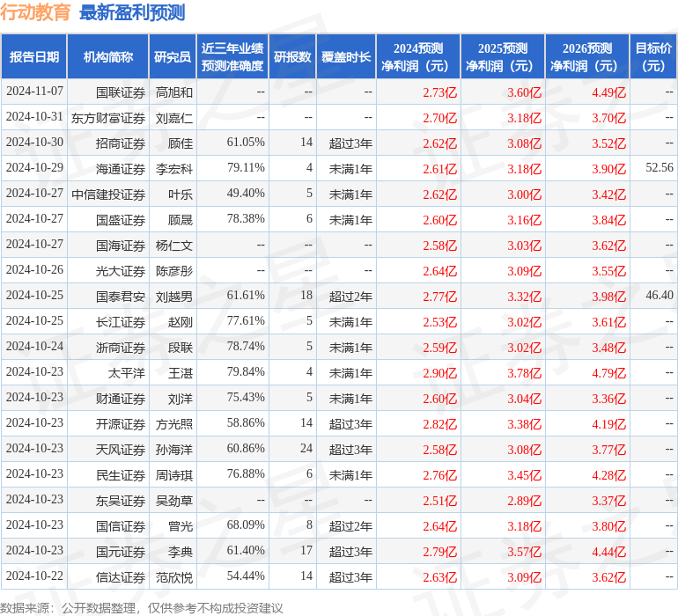Click analyst name 段联

(x=181, y=347)
